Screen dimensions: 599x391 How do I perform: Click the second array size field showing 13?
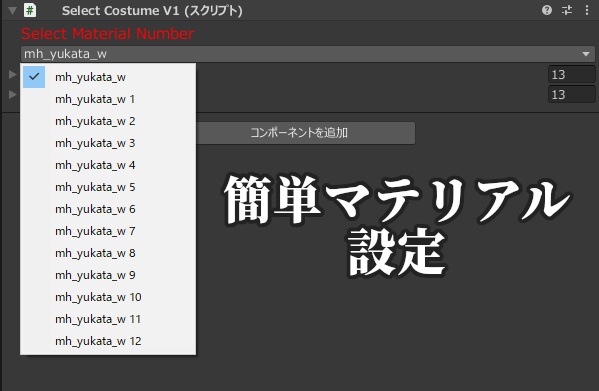coord(571,94)
